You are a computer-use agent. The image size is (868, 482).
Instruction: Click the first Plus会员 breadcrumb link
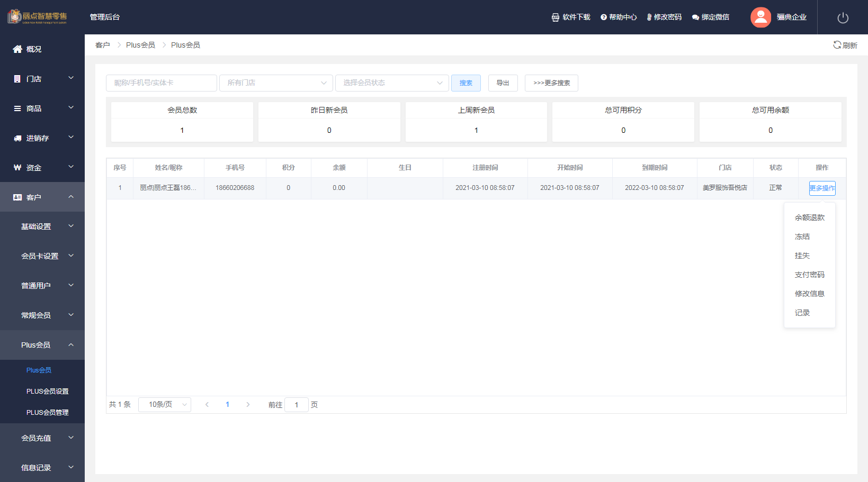coord(140,45)
